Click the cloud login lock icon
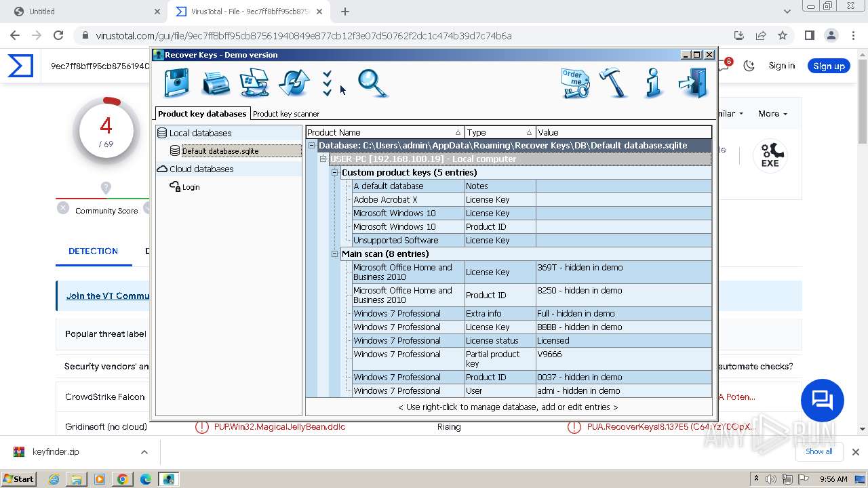Screen dimensions: 868x488 (x=175, y=186)
